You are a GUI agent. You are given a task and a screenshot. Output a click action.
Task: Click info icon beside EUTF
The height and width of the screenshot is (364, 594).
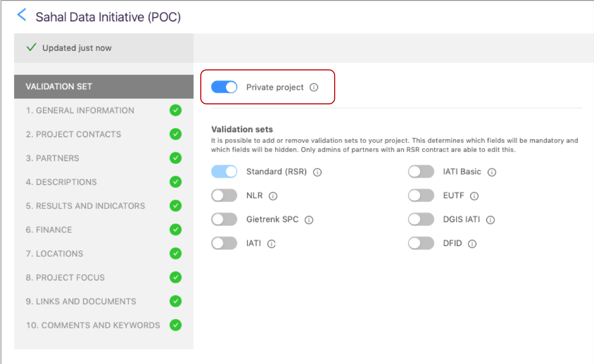pos(474,196)
